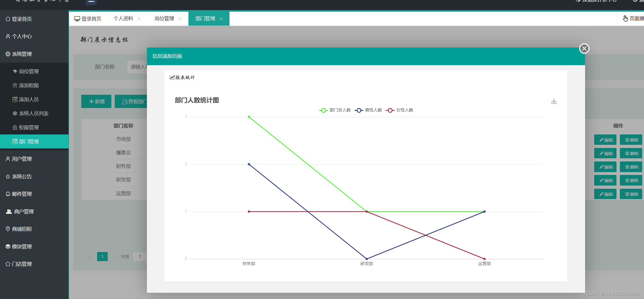Select the 懂事会 table cell
The image size is (644, 299).
[x=114, y=153]
